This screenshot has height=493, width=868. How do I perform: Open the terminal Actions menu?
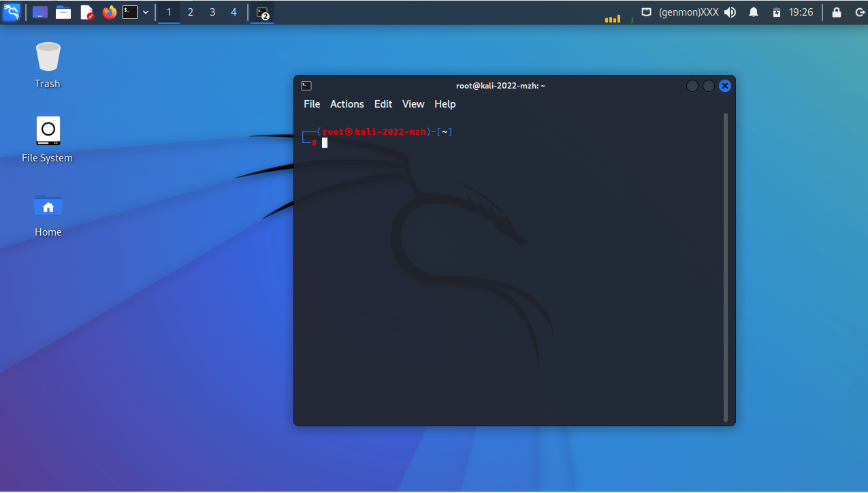coord(347,104)
